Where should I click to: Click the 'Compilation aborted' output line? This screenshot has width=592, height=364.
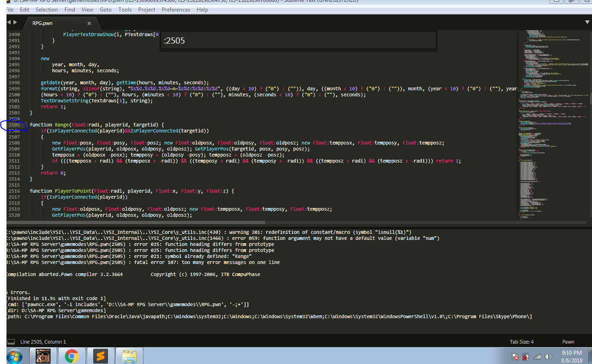134,274
